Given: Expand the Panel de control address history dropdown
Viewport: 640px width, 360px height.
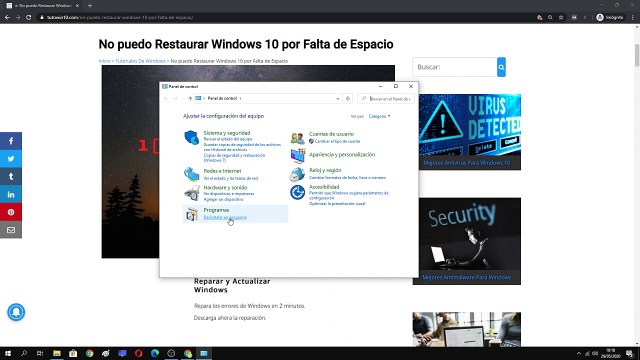Looking at the screenshot, I should click(338, 99).
